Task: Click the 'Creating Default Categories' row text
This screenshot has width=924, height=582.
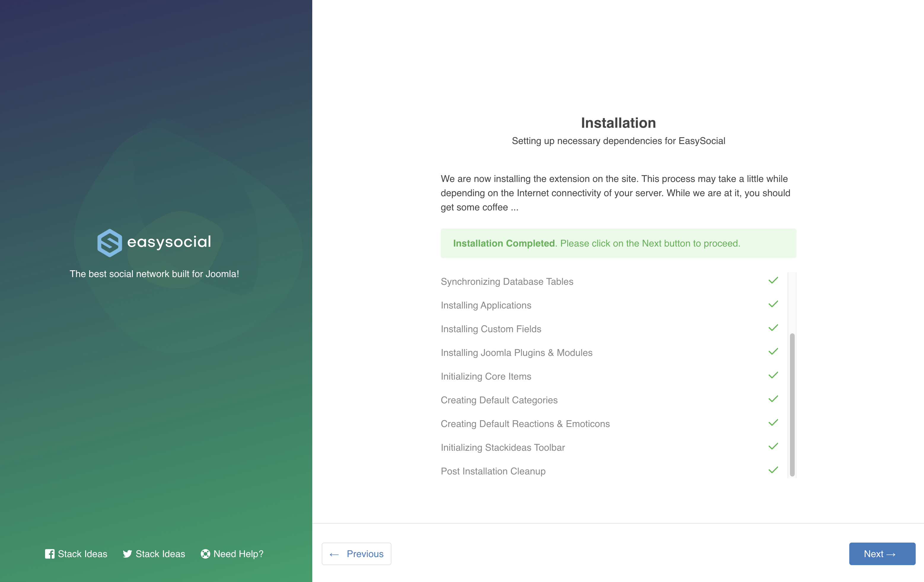Action: (499, 400)
